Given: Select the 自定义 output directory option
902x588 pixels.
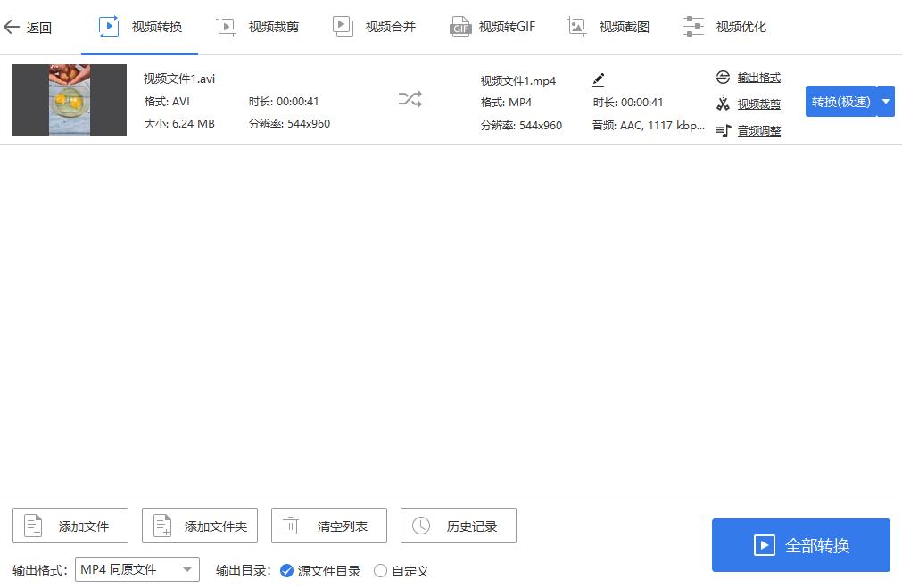Looking at the screenshot, I should [x=381, y=571].
